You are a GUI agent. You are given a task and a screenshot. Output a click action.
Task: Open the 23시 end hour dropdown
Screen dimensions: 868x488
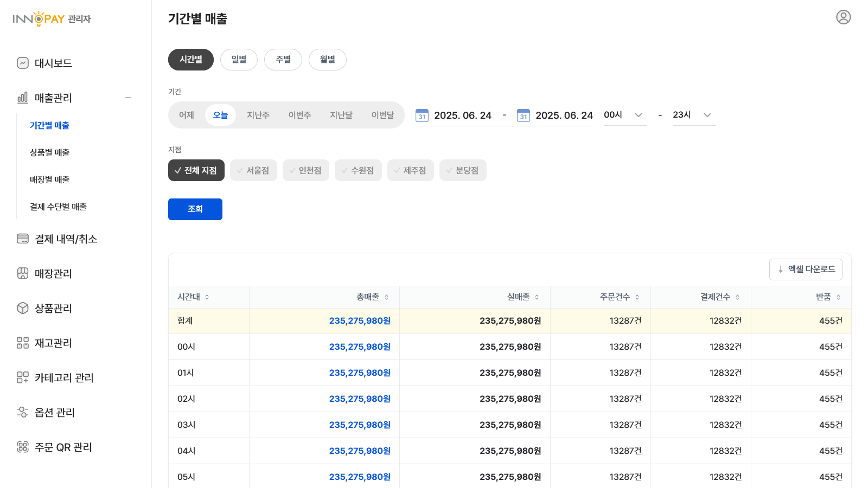[693, 115]
